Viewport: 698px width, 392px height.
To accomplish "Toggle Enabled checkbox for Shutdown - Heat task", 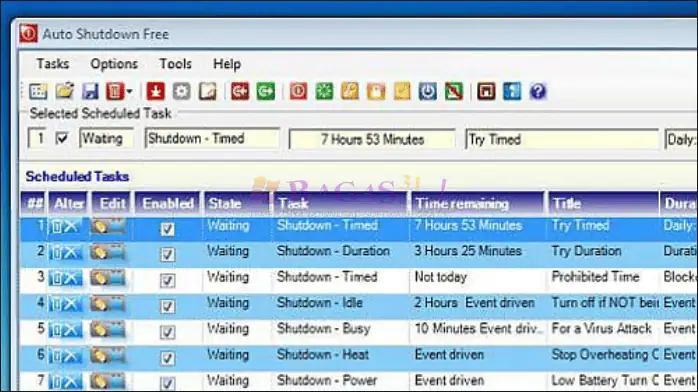I will (167, 358).
